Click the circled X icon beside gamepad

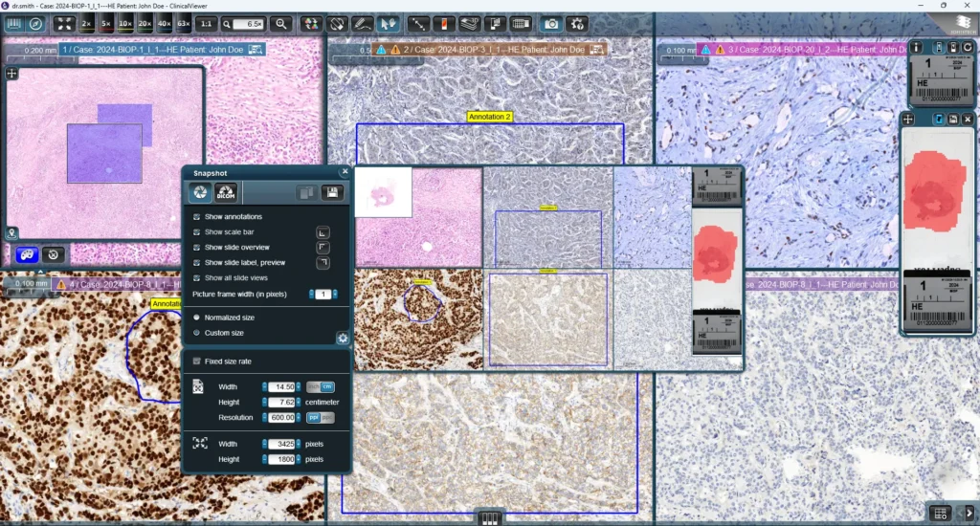point(54,255)
